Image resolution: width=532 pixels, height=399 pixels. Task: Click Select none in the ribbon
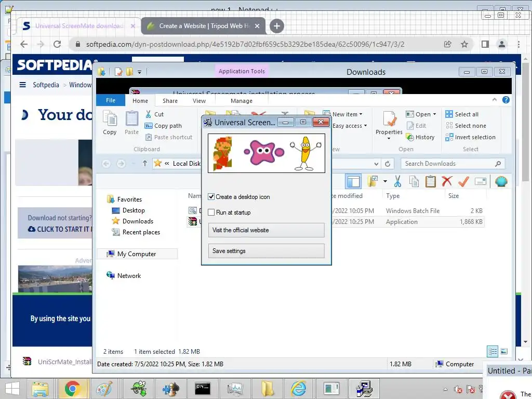[466, 126]
